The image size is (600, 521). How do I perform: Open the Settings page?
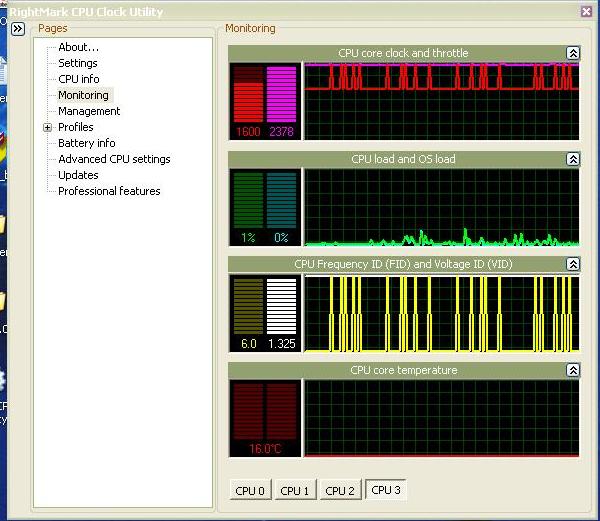78,63
